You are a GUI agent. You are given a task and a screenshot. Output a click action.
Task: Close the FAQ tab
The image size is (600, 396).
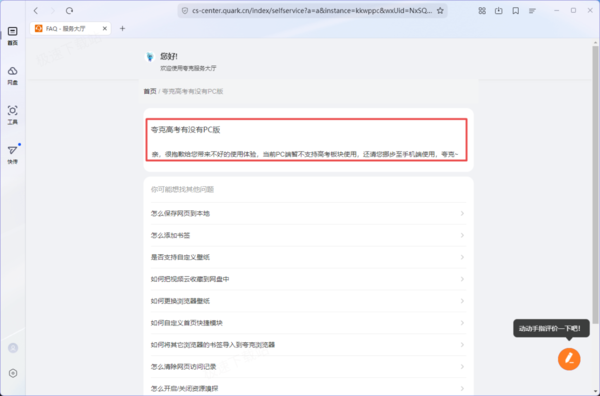point(105,29)
